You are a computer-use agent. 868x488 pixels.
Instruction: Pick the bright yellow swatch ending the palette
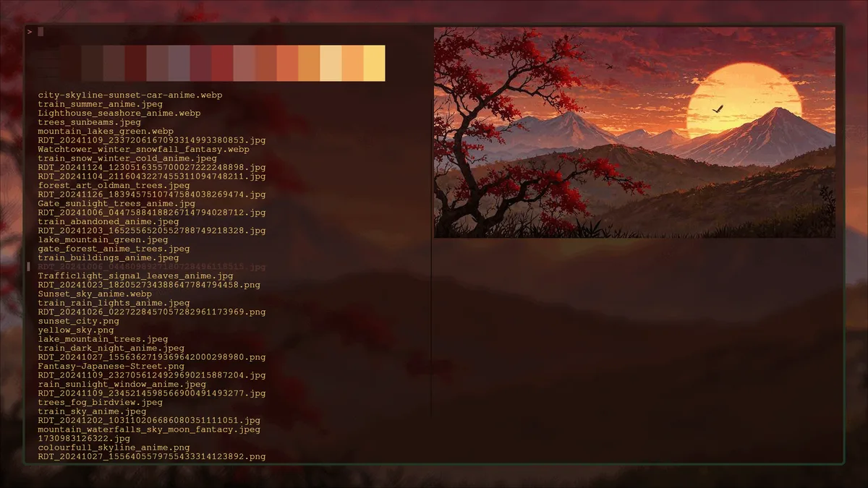[x=375, y=63]
